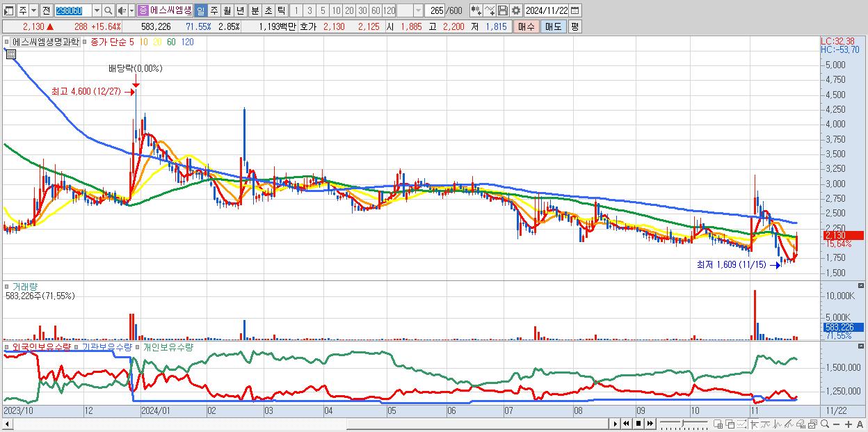Choose interval 60 button
This screenshot has width=868, height=432.
pos(376,10)
